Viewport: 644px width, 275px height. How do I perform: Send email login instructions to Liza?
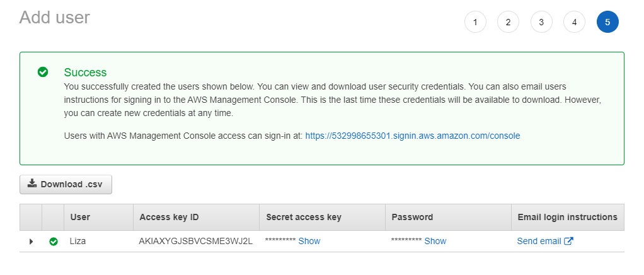coord(539,241)
